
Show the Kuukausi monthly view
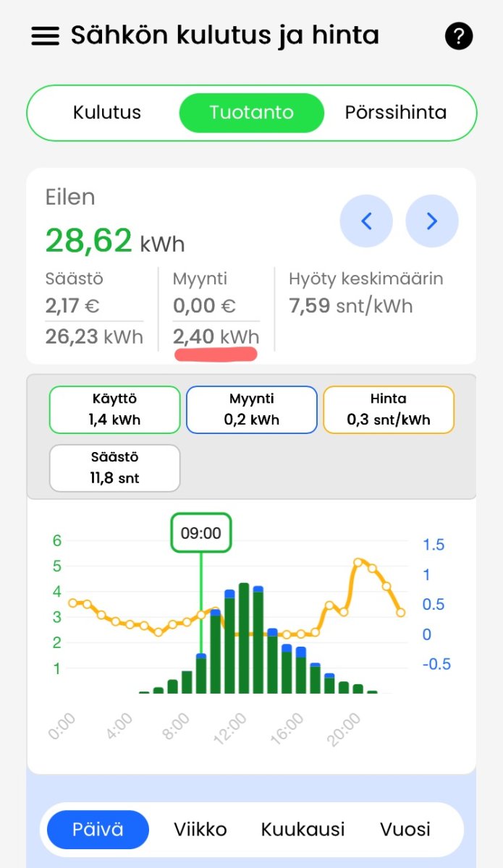click(x=303, y=830)
